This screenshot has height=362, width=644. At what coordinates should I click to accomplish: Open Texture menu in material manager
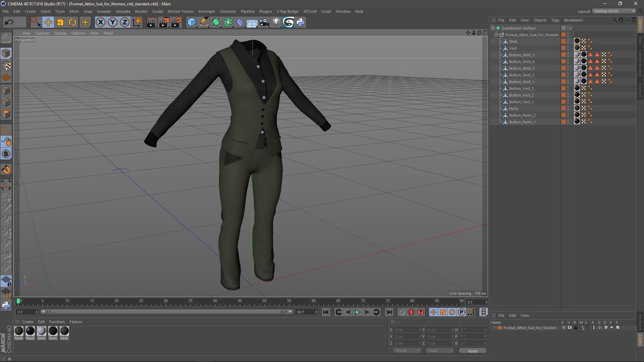coord(75,322)
